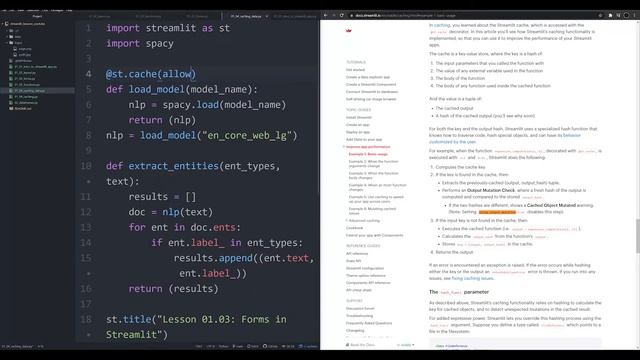Jump to Example 2 function arguments change
Screen dimensions: 640x360
point(373,164)
